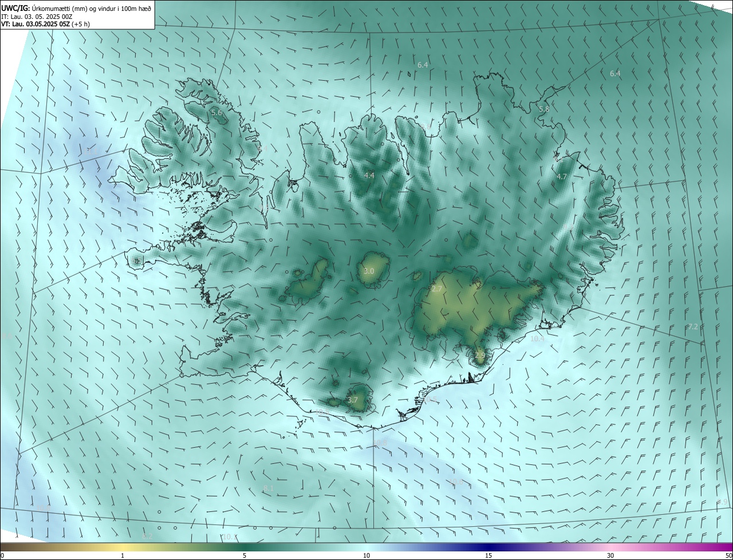Click the 4.4 value in north Iceland

[x=369, y=175]
